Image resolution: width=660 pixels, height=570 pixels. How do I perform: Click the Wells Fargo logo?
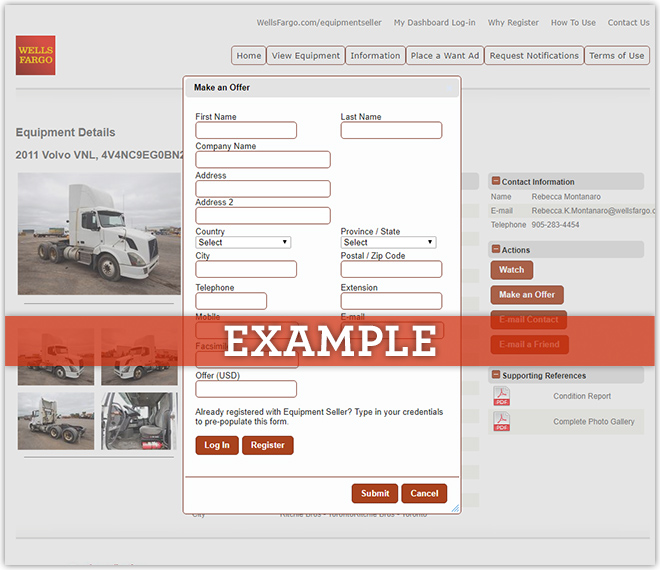(x=35, y=55)
